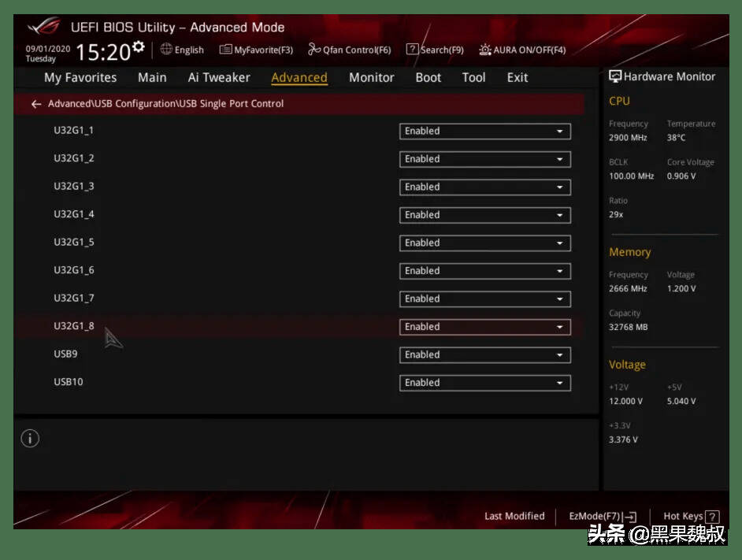The image size is (742, 560).
Task: Click the BCLK value 100.00 MHz
Action: tap(631, 176)
